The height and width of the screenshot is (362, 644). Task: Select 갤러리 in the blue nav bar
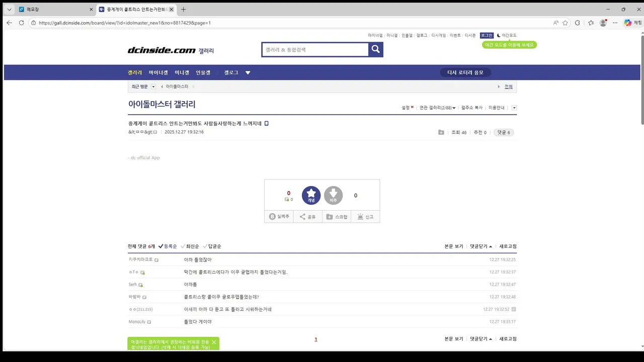pos(135,72)
